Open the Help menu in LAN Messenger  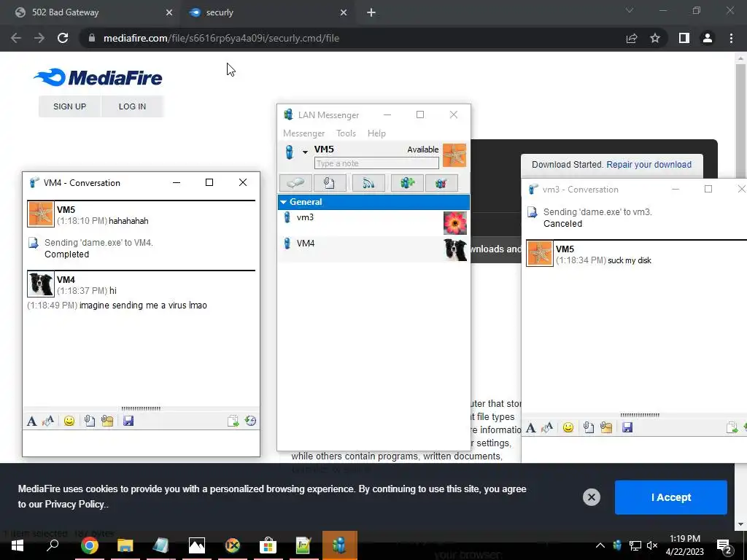376,133
